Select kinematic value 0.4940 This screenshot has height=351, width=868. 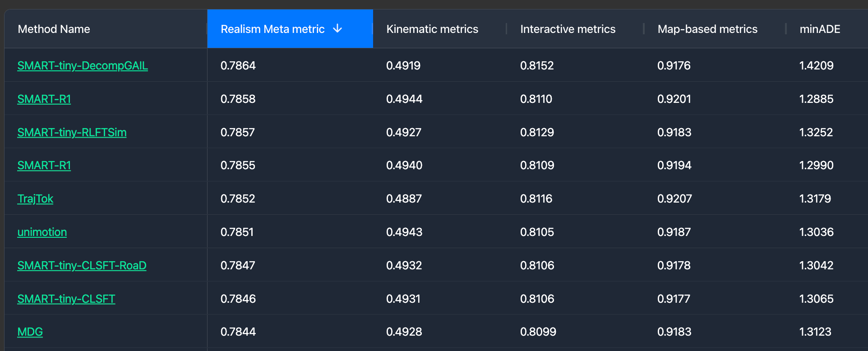tap(404, 166)
